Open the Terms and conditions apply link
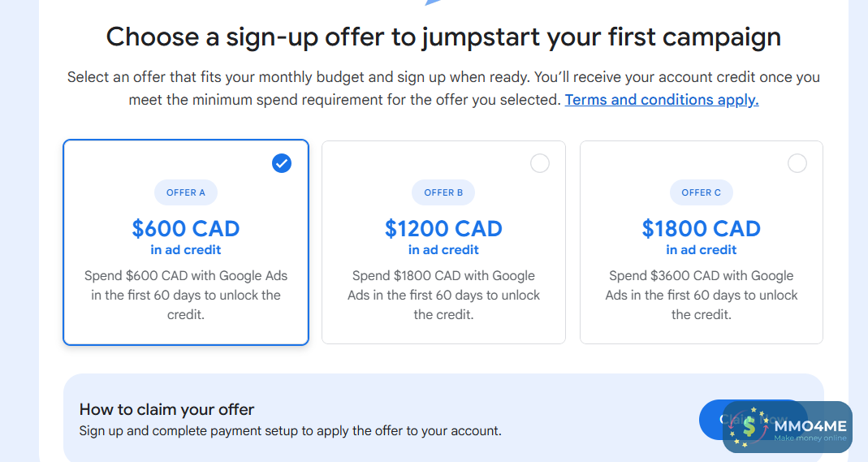 (x=662, y=101)
